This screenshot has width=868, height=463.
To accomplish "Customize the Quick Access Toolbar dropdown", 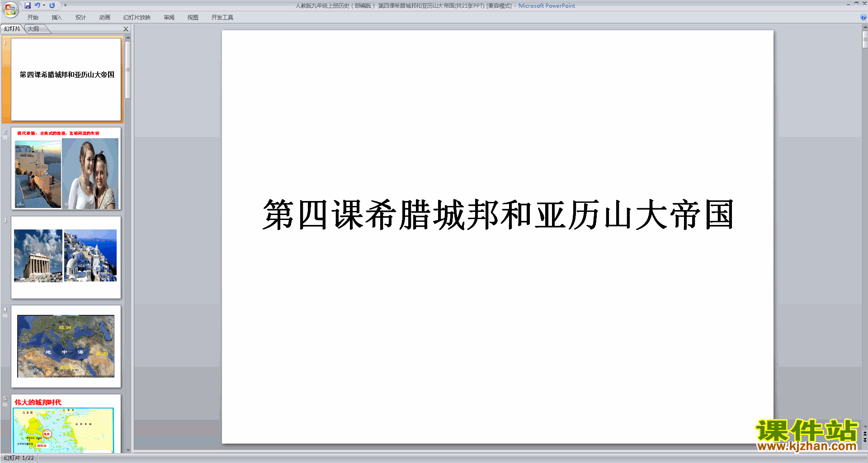I will coord(65,5).
